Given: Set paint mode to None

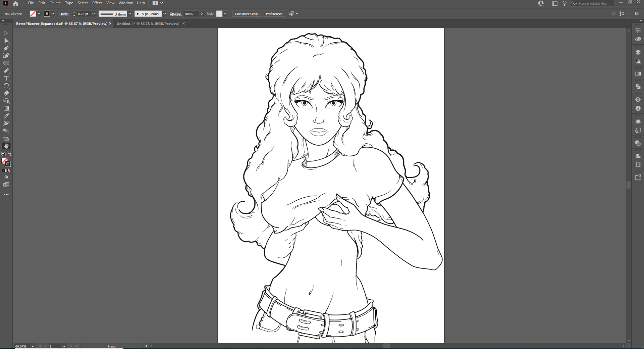Looking at the screenshot, I should pos(9,170).
